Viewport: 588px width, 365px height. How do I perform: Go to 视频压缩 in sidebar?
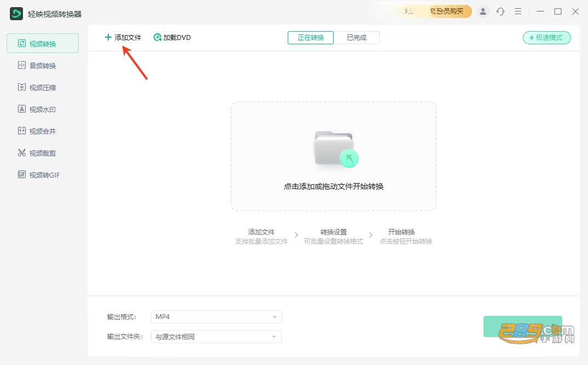click(x=43, y=87)
